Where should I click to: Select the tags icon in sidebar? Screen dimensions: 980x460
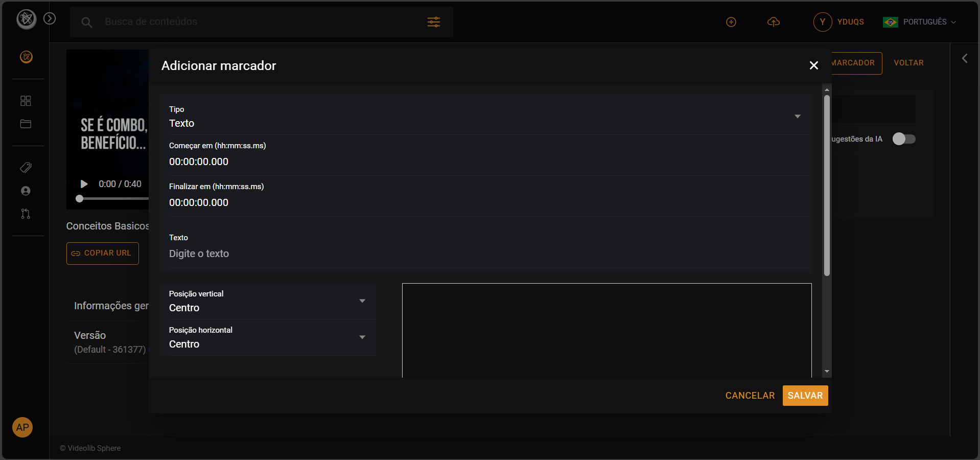(x=26, y=168)
